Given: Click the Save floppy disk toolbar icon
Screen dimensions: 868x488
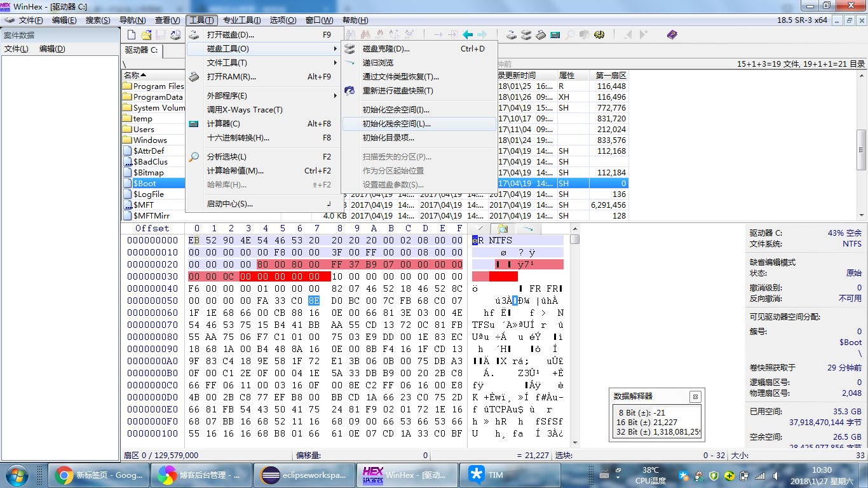Looking at the screenshot, I should 161,34.
